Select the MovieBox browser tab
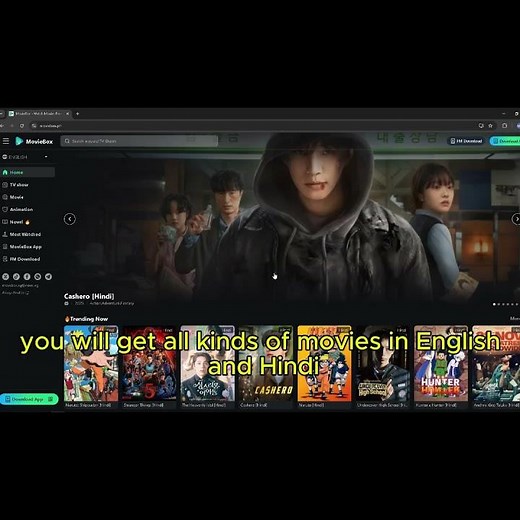 (39, 114)
